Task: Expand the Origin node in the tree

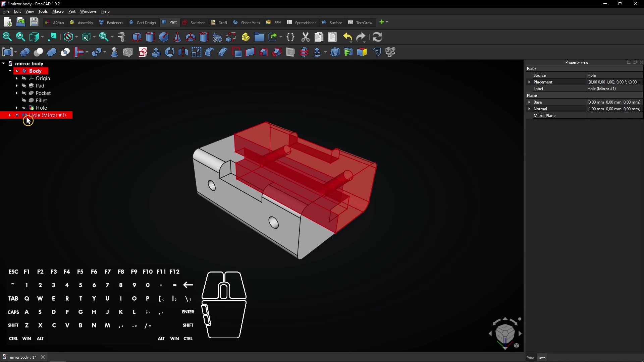Action: [x=16, y=78]
